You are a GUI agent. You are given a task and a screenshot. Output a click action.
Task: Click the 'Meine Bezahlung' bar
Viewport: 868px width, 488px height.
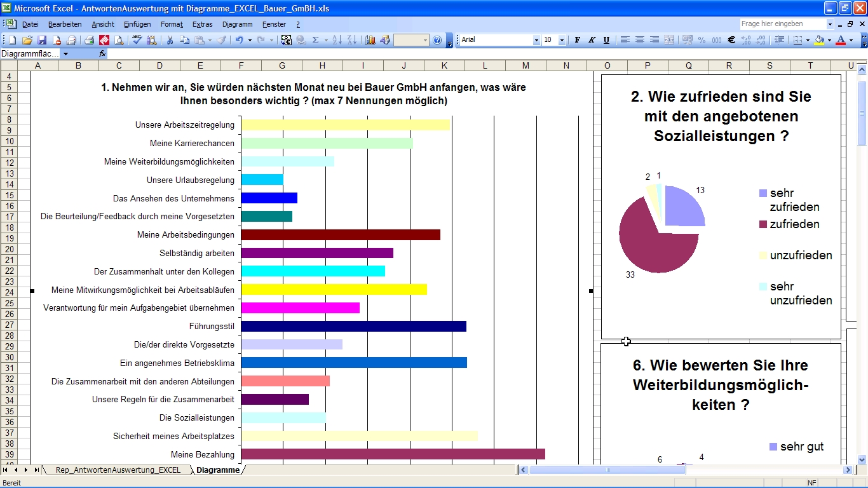pos(393,454)
